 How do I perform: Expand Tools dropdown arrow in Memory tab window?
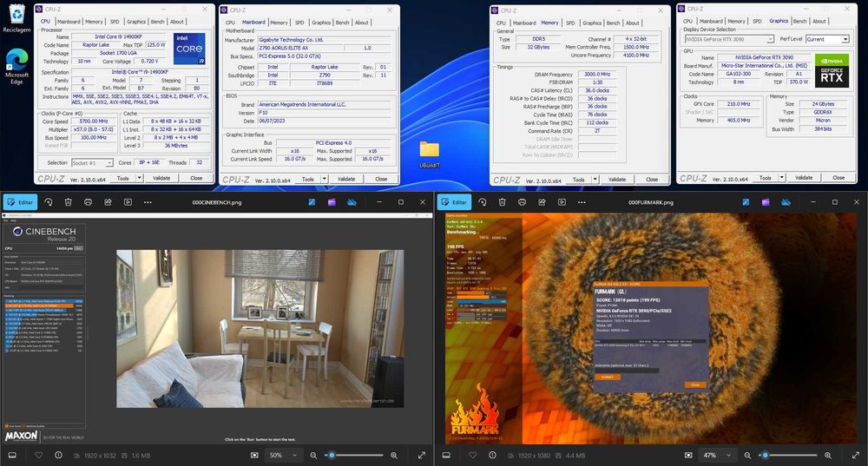click(x=595, y=180)
